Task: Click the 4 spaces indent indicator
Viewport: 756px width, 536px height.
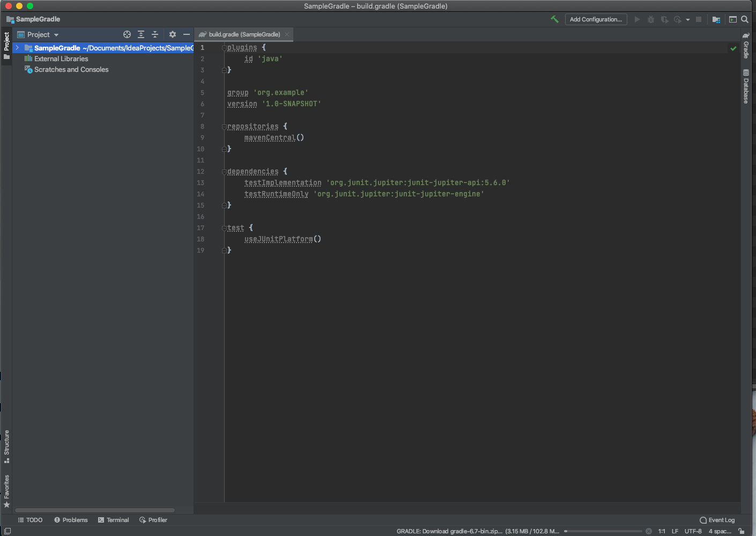Action: pyautogui.click(x=720, y=531)
